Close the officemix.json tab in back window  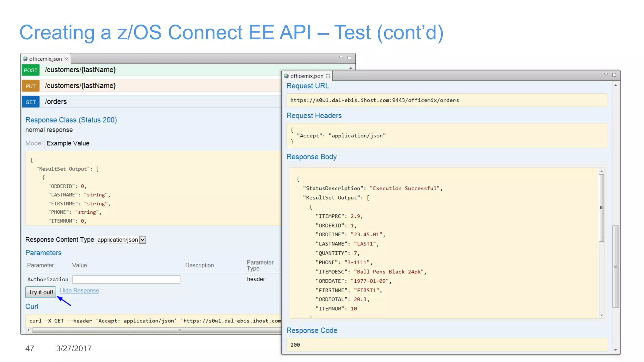(x=66, y=59)
